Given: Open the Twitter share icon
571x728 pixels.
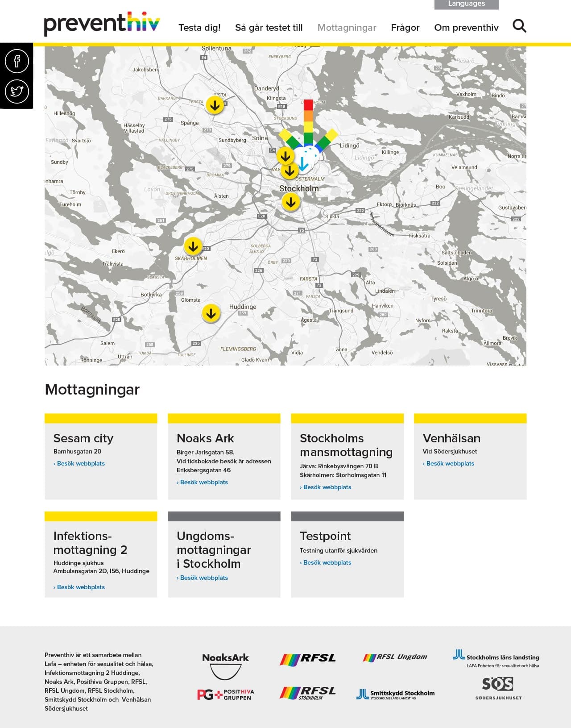Looking at the screenshot, I should pos(17,91).
